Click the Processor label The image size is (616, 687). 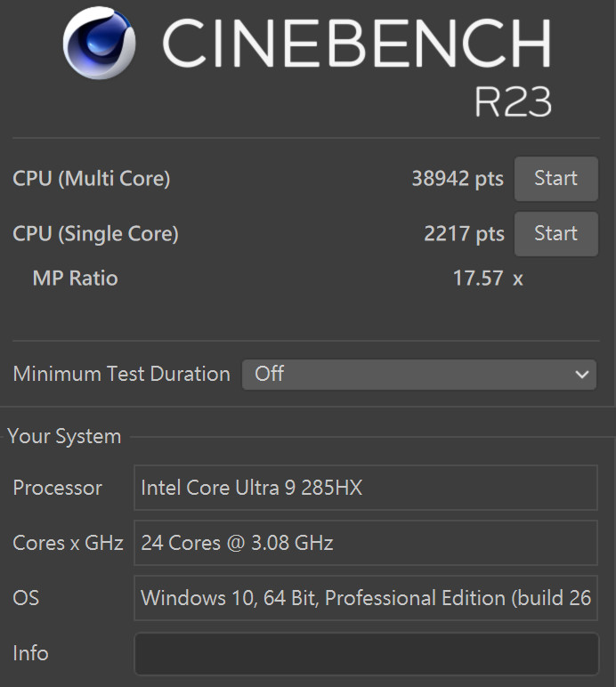click(x=57, y=488)
